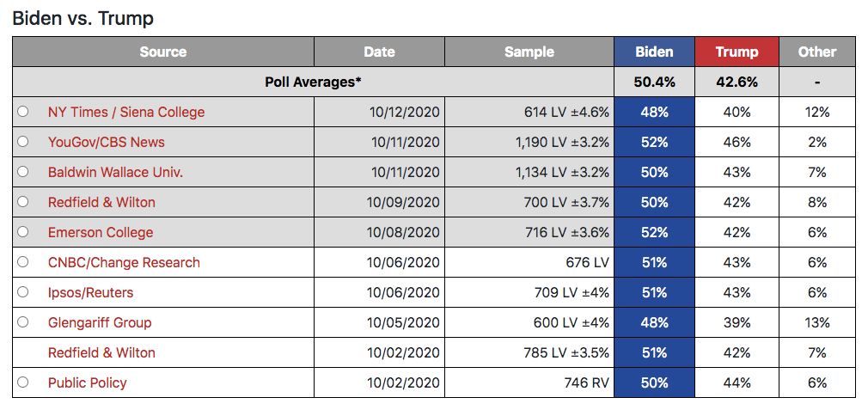Select the YouGov/CBS News radio button
Screen dimensions: 868x416
[x=22, y=142]
